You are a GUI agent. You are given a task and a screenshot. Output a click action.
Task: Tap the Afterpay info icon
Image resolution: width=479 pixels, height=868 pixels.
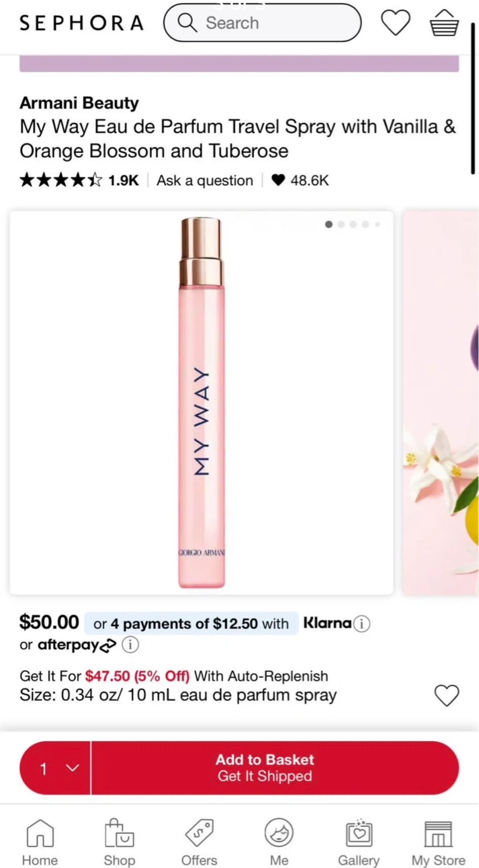(x=130, y=645)
